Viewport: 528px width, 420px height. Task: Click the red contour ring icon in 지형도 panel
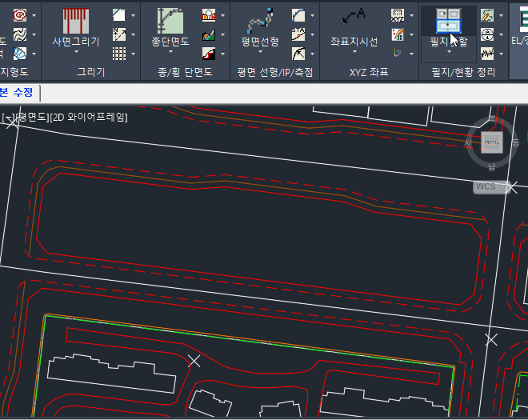point(20,15)
